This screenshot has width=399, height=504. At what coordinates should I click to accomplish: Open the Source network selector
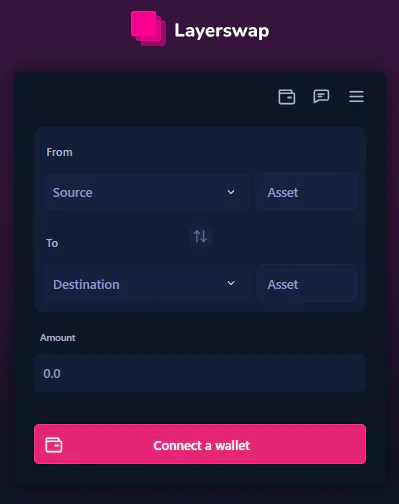147,192
